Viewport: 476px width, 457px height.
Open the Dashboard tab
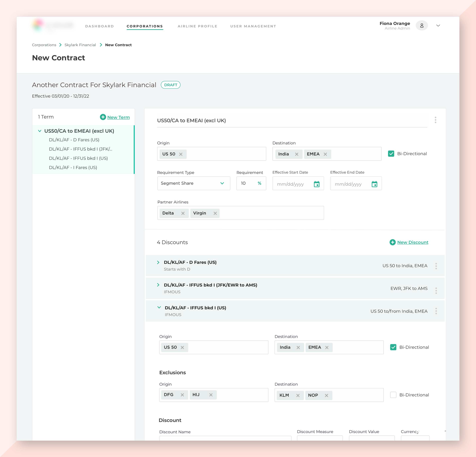click(99, 26)
